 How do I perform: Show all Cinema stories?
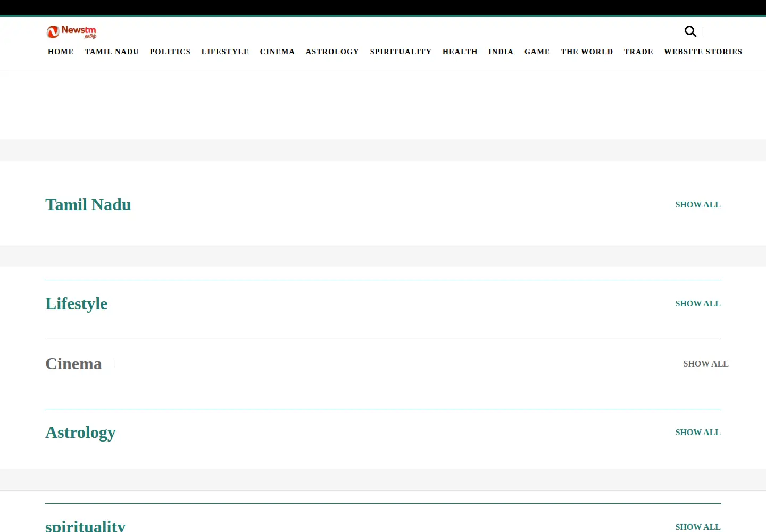pos(706,364)
